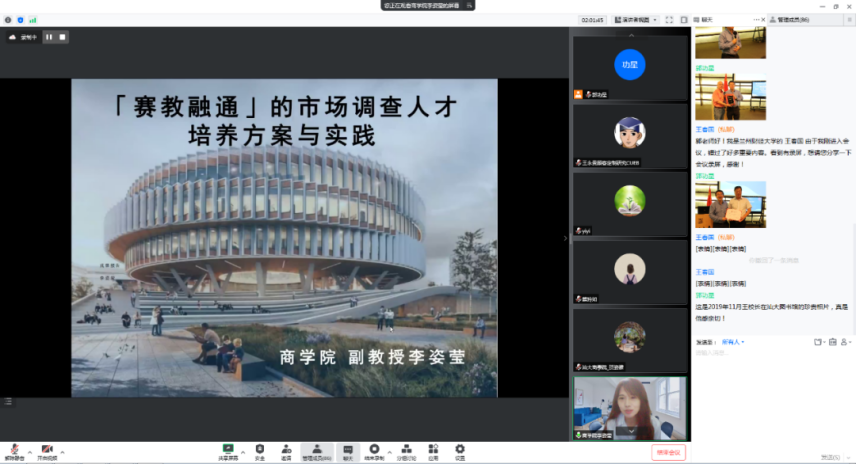This screenshot has height=465, width=856.
Task: Open the Manage Members panel icon
Action: [317, 450]
